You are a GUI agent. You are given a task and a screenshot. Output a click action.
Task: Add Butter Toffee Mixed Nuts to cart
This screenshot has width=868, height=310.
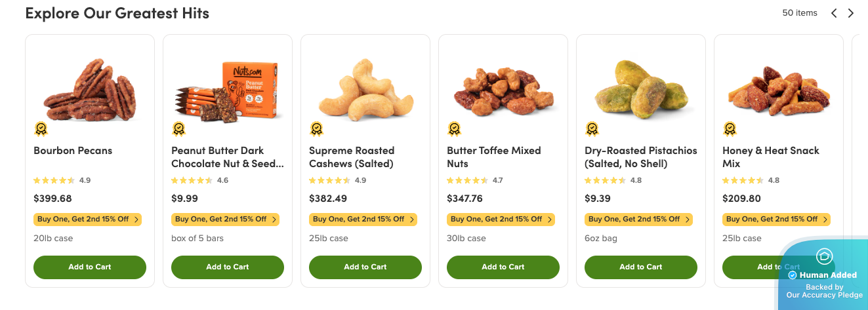pos(503,267)
